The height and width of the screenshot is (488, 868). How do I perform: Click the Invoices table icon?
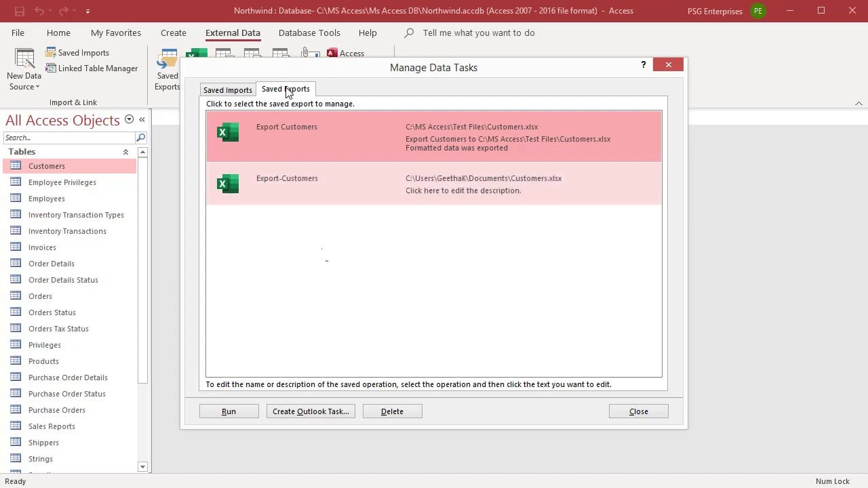click(16, 247)
